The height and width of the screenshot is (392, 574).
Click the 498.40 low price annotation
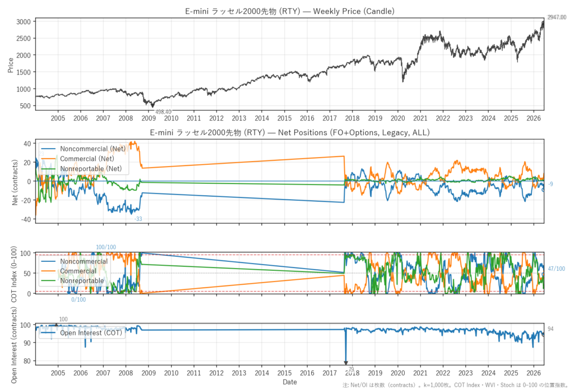[x=163, y=112]
